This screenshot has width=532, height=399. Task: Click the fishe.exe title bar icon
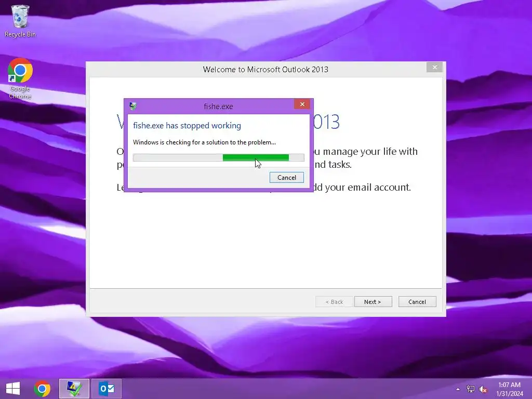click(132, 106)
